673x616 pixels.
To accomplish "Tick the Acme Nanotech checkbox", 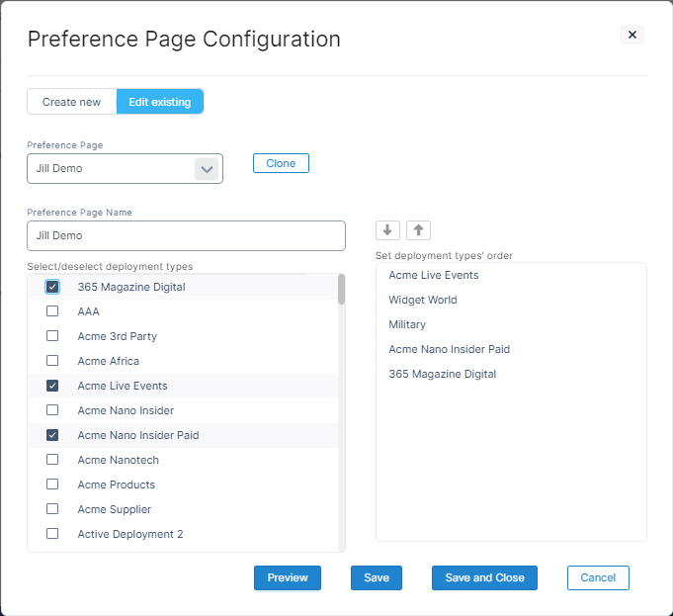I will pos(53,460).
